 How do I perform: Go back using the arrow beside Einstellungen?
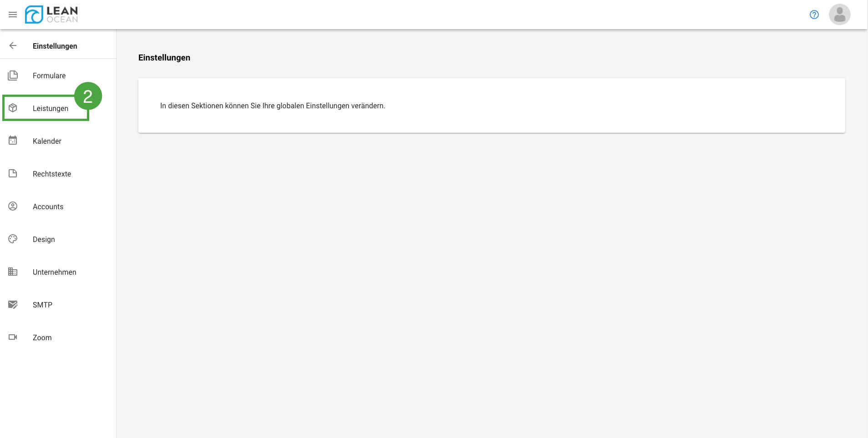[13, 45]
